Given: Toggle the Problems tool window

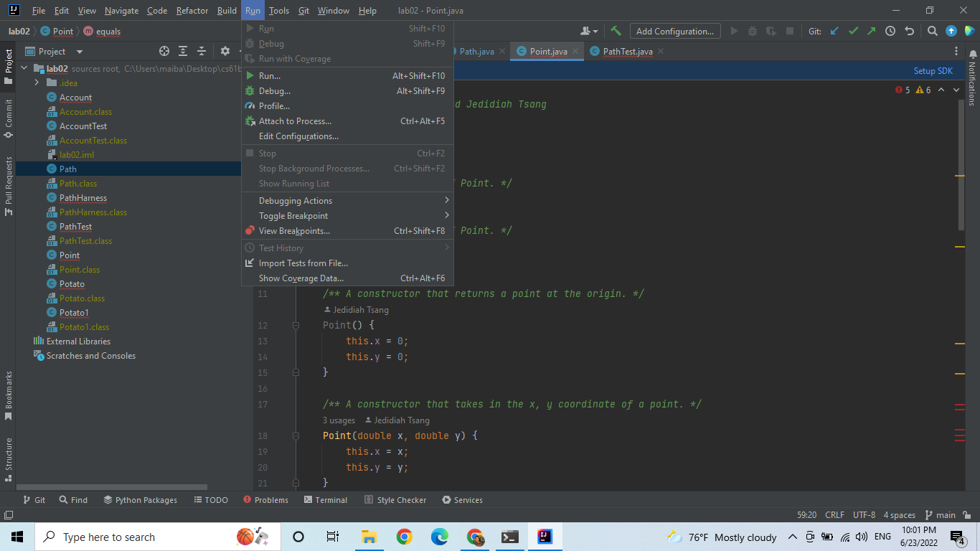Looking at the screenshot, I should click(x=265, y=500).
